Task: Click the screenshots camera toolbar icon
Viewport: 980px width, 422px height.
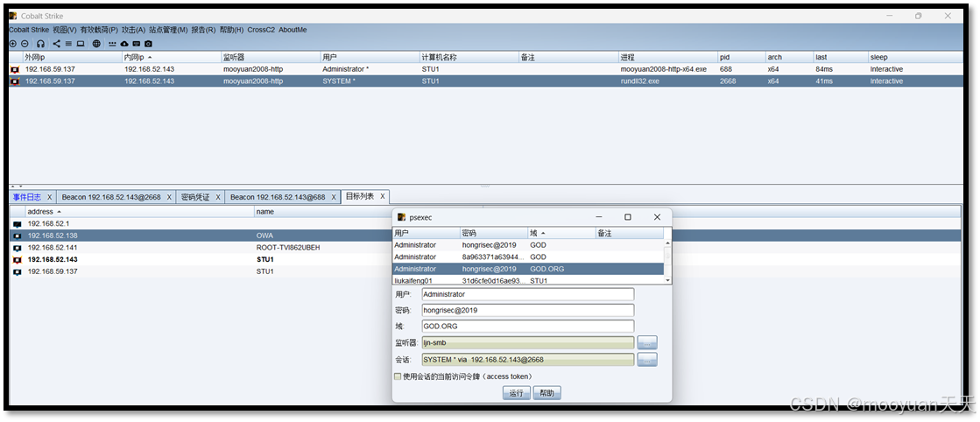Action: point(148,44)
